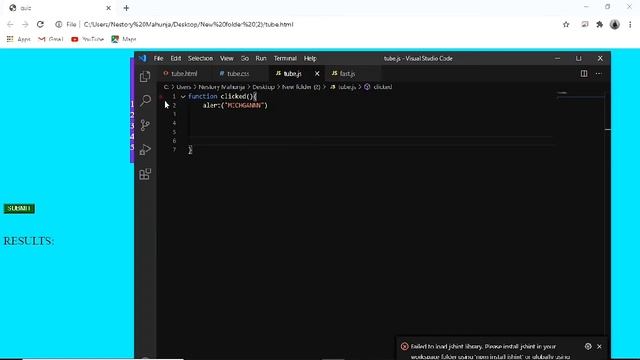This screenshot has height=360, width=640.
Task: Maximize the VS Code window
Action: 579,58
